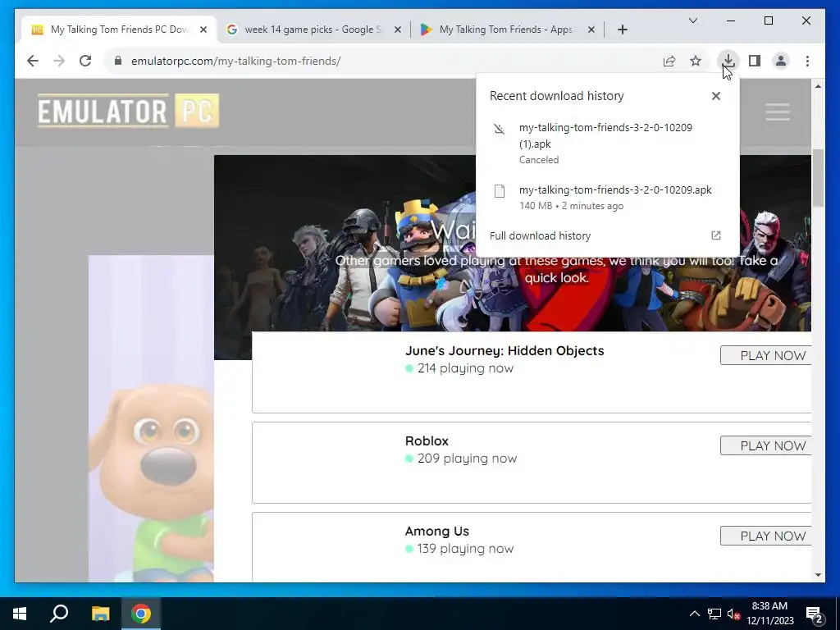Open the Chrome profile avatar
This screenshot has width=840, height=630.
point(781,61)
